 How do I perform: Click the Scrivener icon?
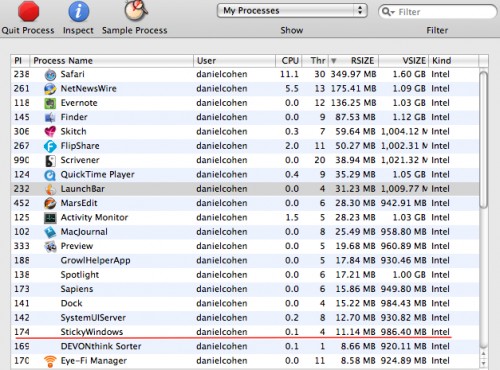(50, 161)
